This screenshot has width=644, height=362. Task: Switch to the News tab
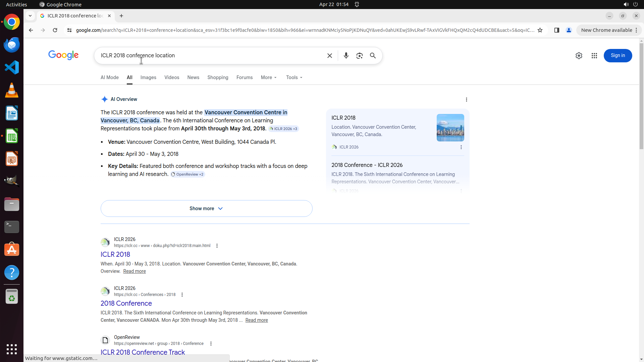point(193,77)
